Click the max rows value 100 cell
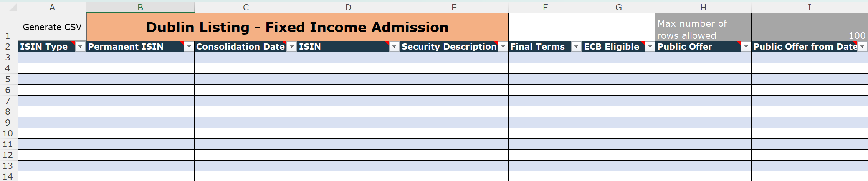Viewport: 868px width, 181px height. click(x=809, y=27)
